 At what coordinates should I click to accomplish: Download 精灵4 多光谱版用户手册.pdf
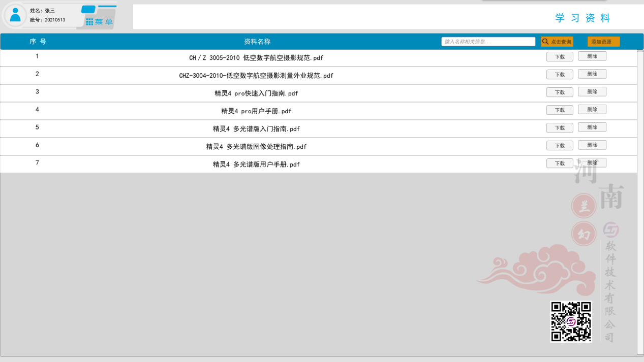coord(559,163)
